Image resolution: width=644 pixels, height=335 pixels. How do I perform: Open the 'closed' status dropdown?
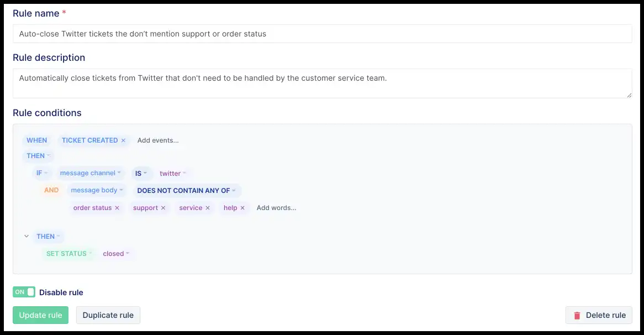tap(116, 254)
